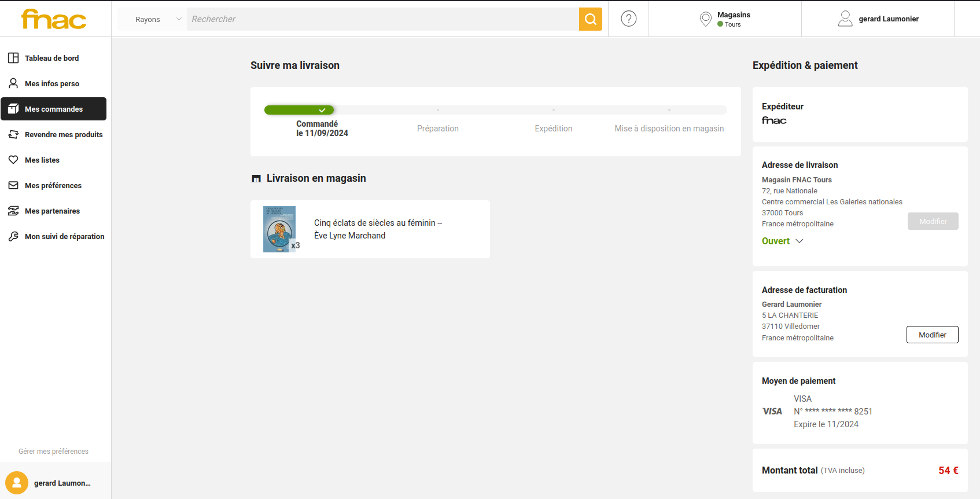This screenshot has height=499, width=980.
Task: Click the store icon beside Livraison en magasin
Action: [256, 179]
